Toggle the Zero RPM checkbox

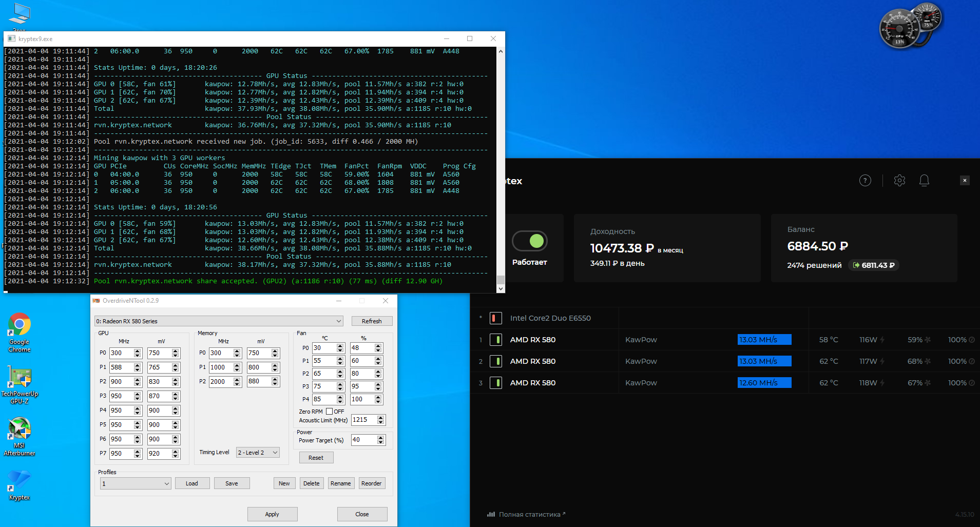330,412
